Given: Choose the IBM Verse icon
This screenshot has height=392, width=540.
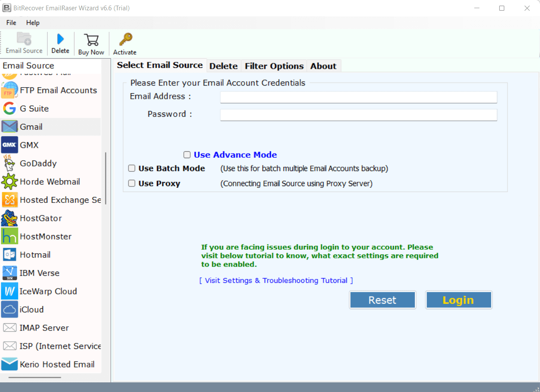Looking at the screenshot, I should tap(9, 273).
